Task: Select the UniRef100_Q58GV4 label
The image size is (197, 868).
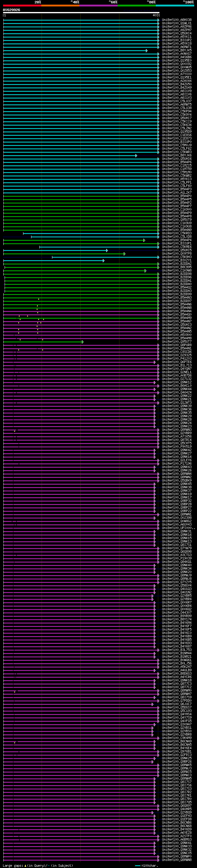Action: [x=176, y=586]
